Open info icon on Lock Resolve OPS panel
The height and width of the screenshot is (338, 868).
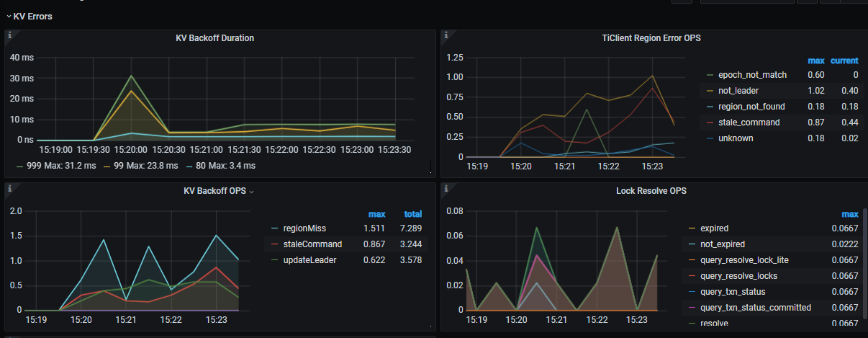tap(446, 188)
